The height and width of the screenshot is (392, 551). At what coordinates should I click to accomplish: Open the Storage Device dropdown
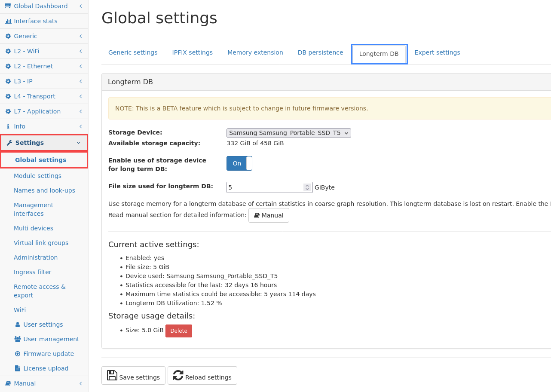[289, 133]
